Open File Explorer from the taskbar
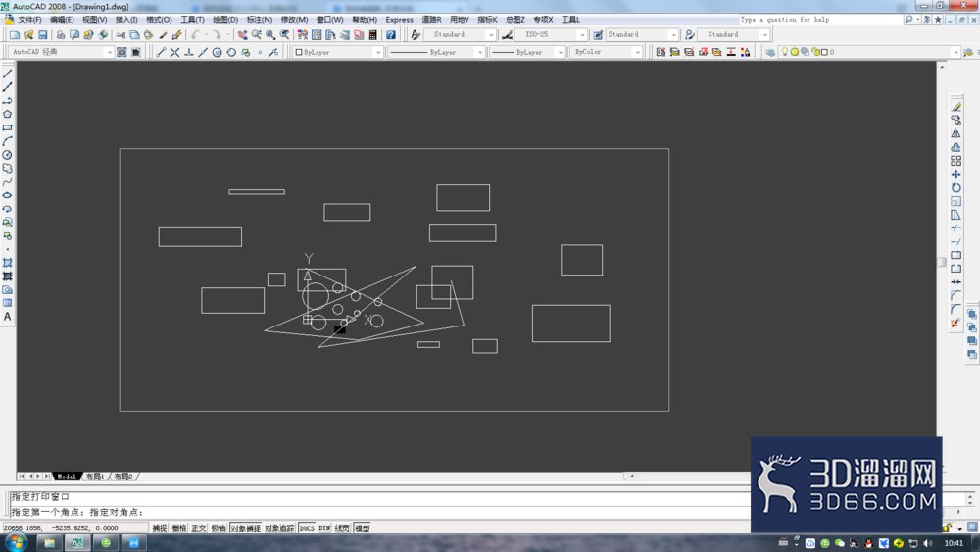The height and width of the screenshot is (552, 980). tap(49, 543)
